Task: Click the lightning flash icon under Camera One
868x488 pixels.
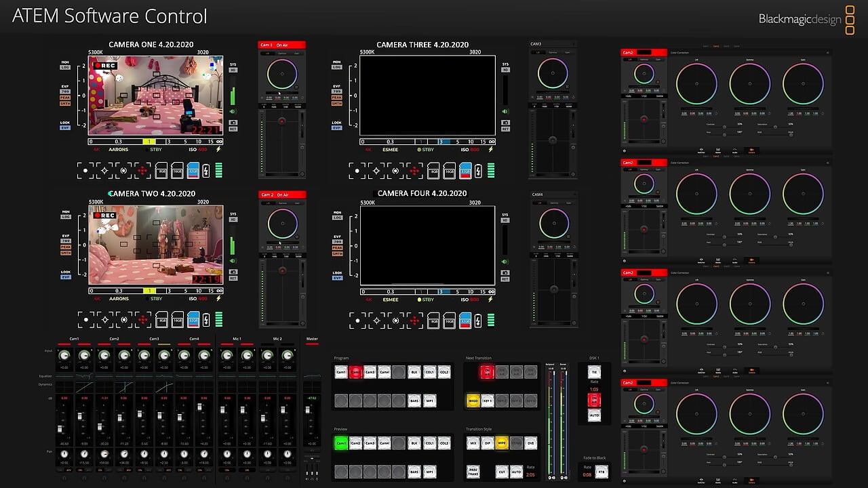Action: click(218, 149)
